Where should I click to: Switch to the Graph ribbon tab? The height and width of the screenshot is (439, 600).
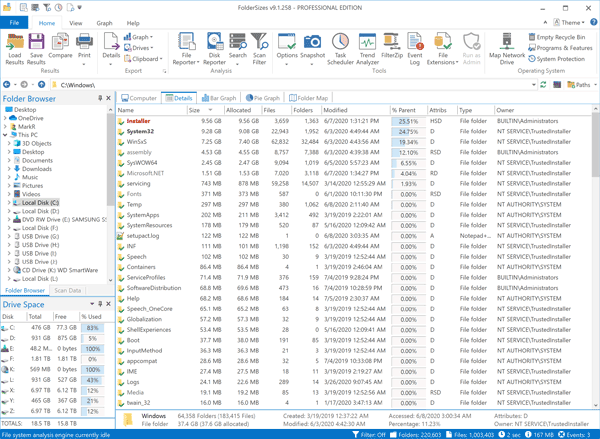(104, 23)
